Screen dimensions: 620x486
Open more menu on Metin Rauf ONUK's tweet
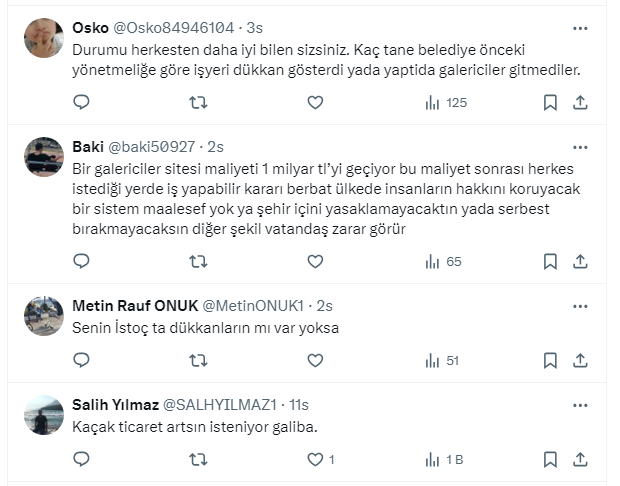581,304
